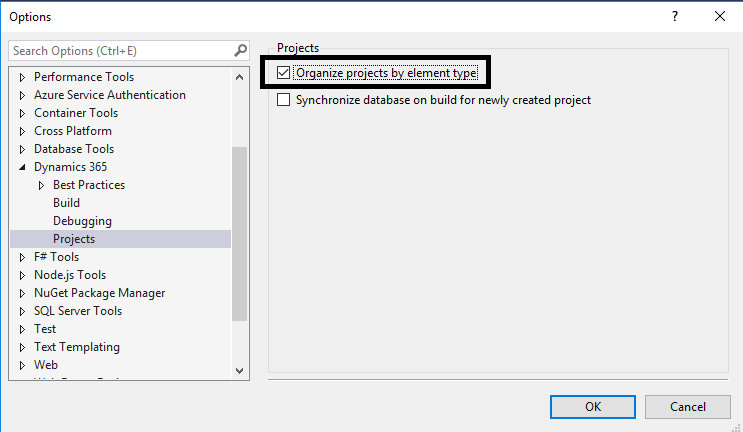Select Azure Service Authentication category

click(109, 95)
